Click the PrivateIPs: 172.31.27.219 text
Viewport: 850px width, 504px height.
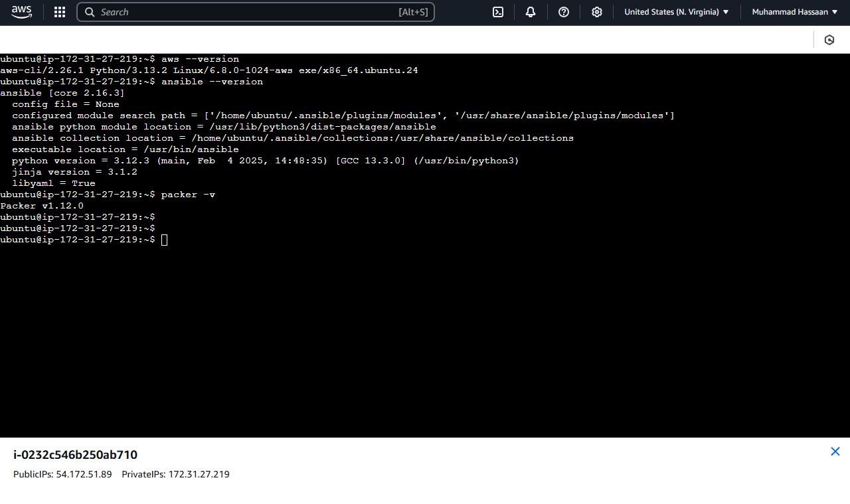pos(175,474)
